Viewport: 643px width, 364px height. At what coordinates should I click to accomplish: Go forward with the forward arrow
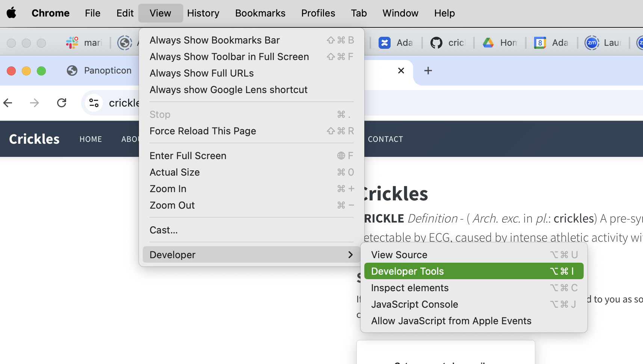click(x=35, y=103)
